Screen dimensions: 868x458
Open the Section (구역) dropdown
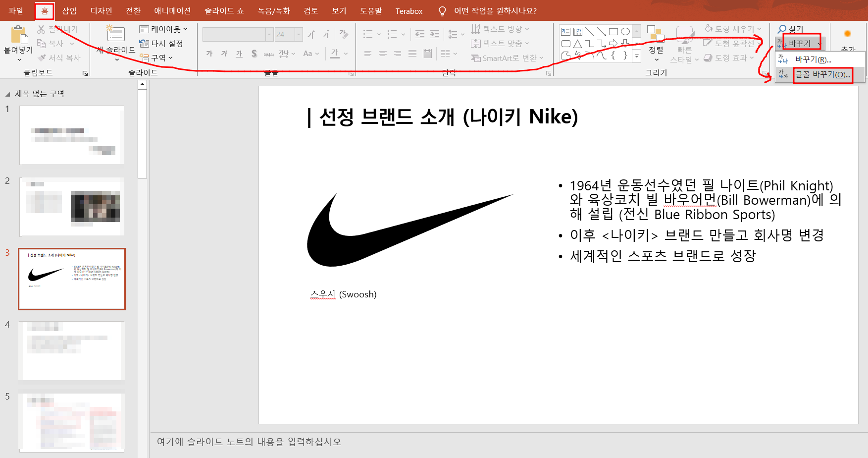click(156, 58)
